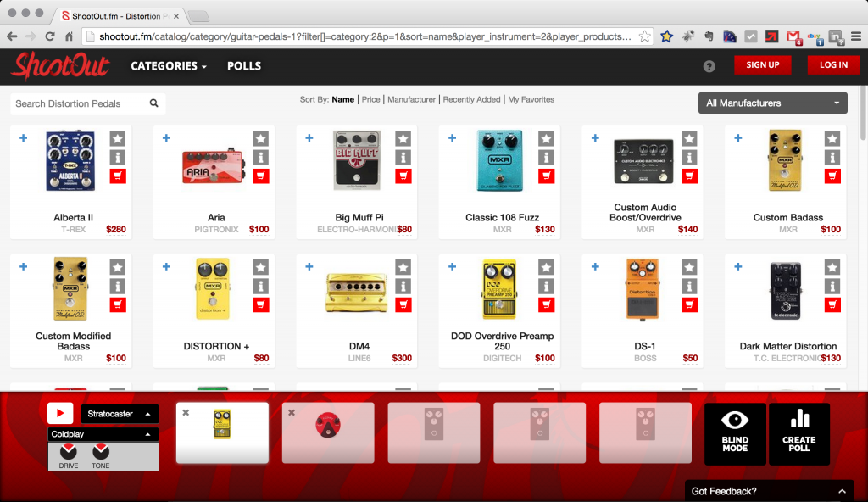The image size is (868, 502).
Task: Cart icon for Dark Matter Distortion
Action: [x=832, y=304]
